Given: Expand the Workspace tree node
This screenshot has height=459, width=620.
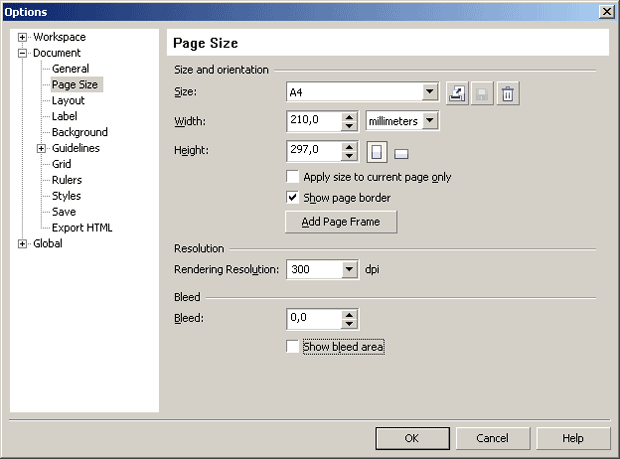Looking at the screenshot, I should click(22, 38).
